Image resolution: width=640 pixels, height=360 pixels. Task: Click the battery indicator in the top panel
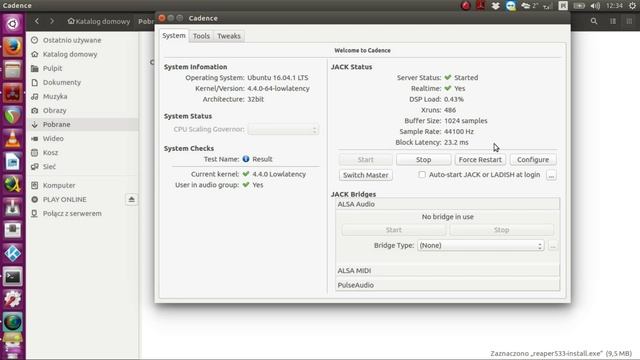tap(579, 6)
